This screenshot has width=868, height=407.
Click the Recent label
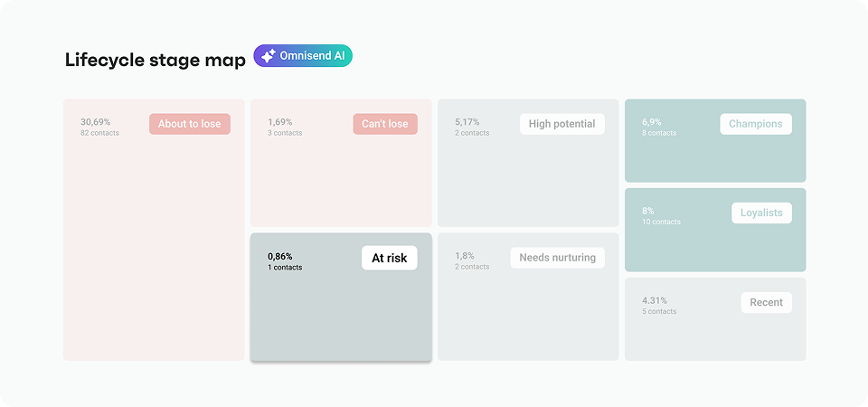(766, 302)
